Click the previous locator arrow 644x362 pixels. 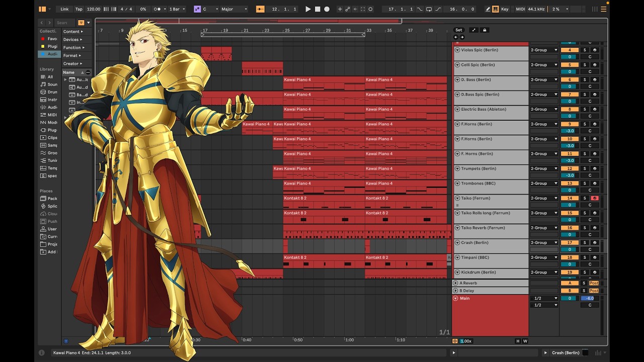pyautogui.click(x=456, y=37)
